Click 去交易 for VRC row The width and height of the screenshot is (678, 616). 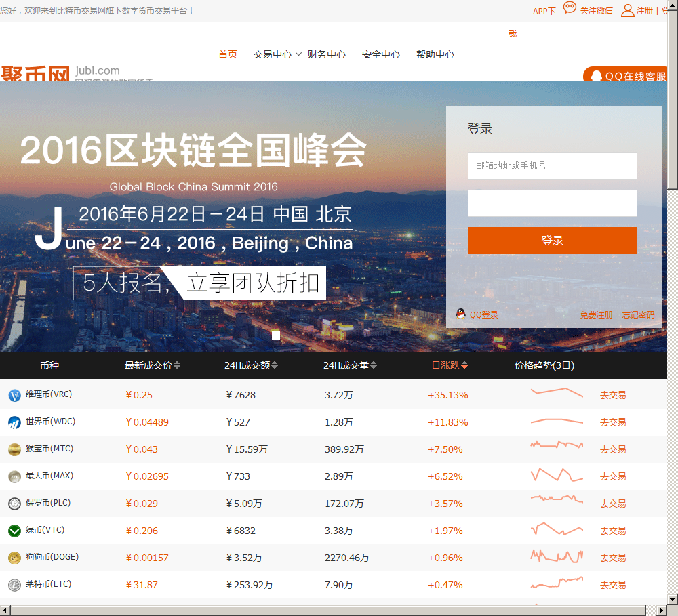coord(613,395)
